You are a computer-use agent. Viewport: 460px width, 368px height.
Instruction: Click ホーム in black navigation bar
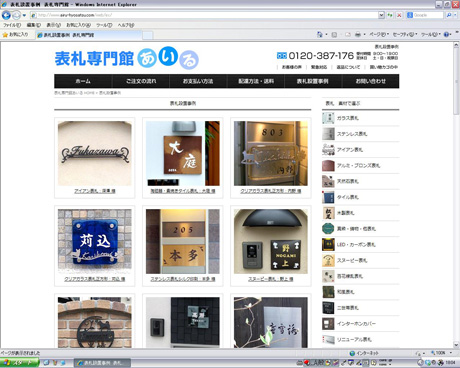point(83,81)
